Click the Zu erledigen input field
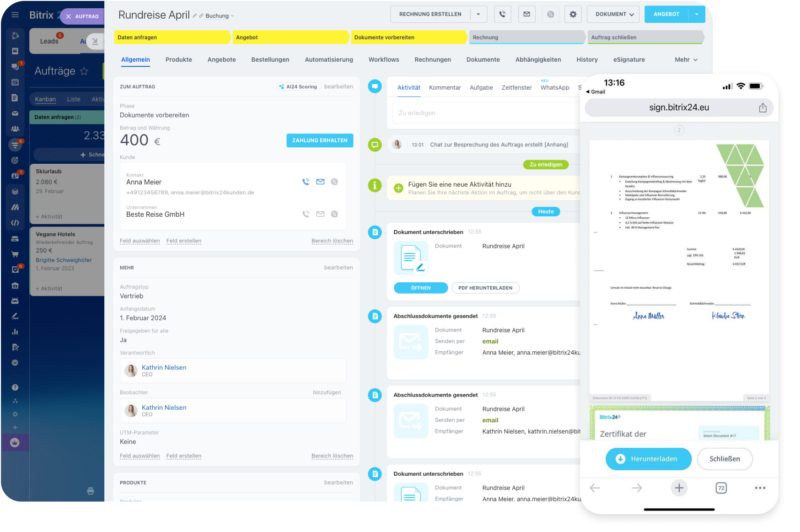The width and height of the screenshot is (800, 532). pyautogui.click(x=485, y=113)
